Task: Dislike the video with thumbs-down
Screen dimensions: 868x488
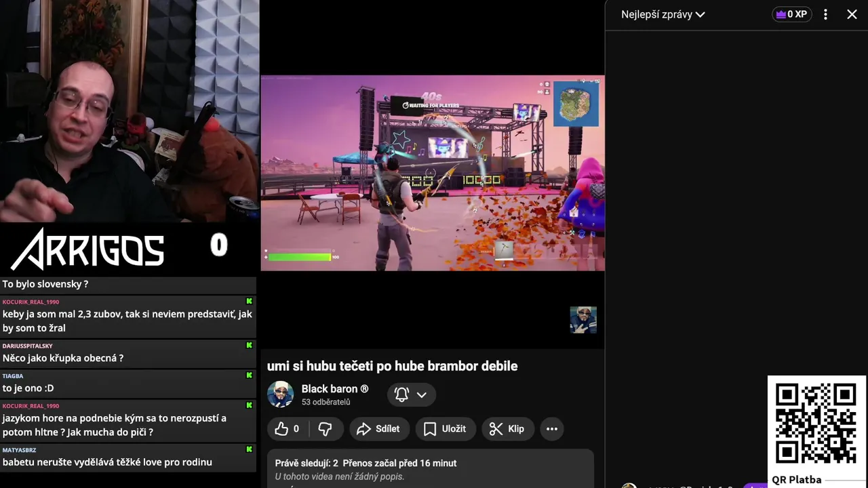Action: [x=325, y=428]
